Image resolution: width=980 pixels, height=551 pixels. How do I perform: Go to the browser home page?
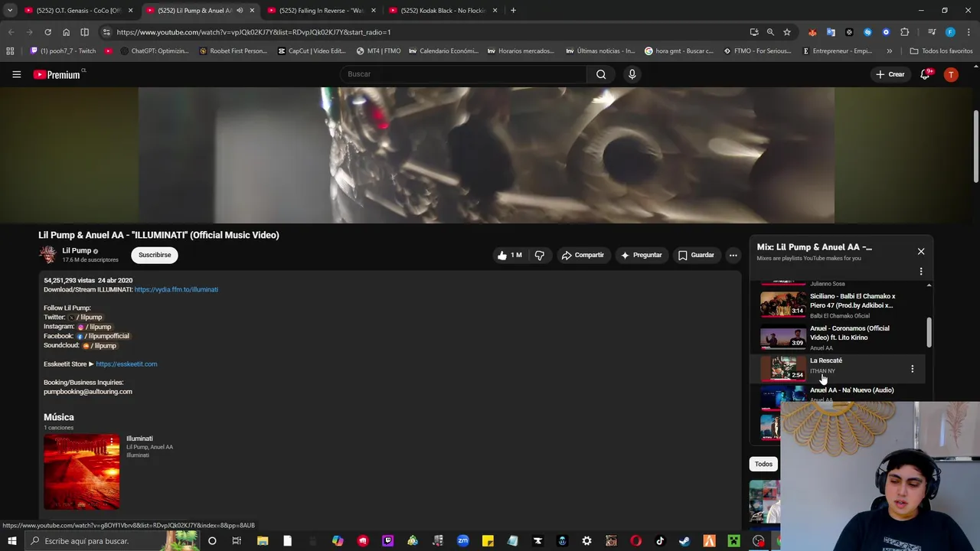(66, 32)
